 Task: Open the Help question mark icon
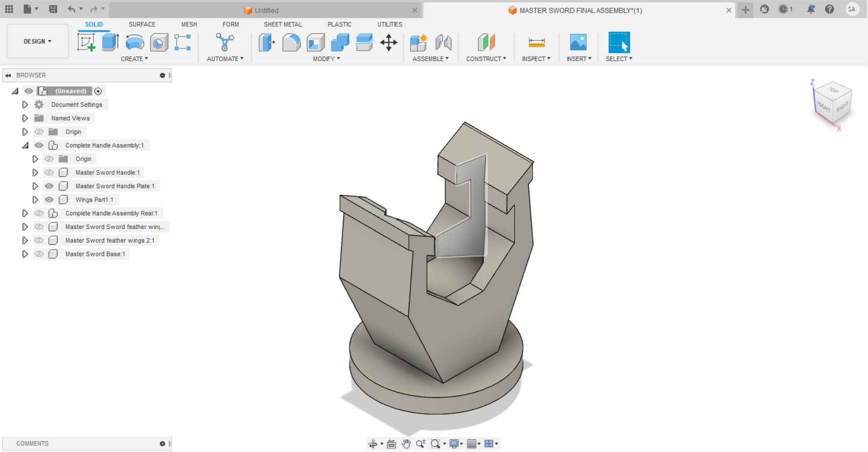click(x=829, y=9)
